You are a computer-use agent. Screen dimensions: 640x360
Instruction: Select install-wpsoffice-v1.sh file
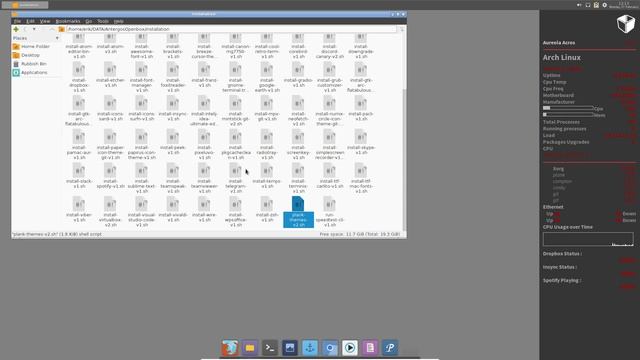(236, 212)
